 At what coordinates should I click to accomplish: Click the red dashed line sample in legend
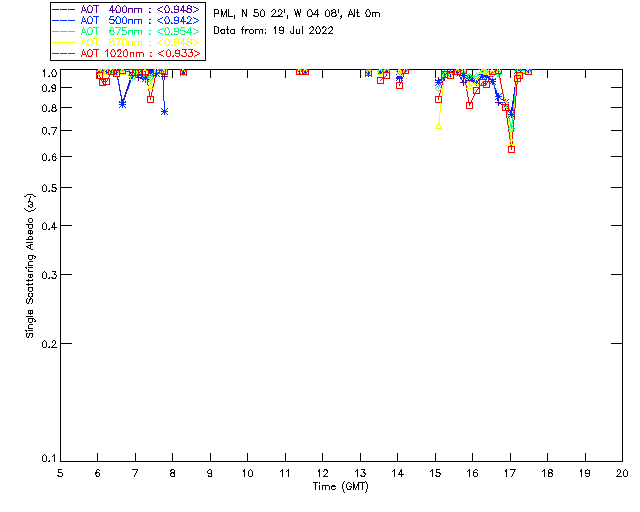64,53
